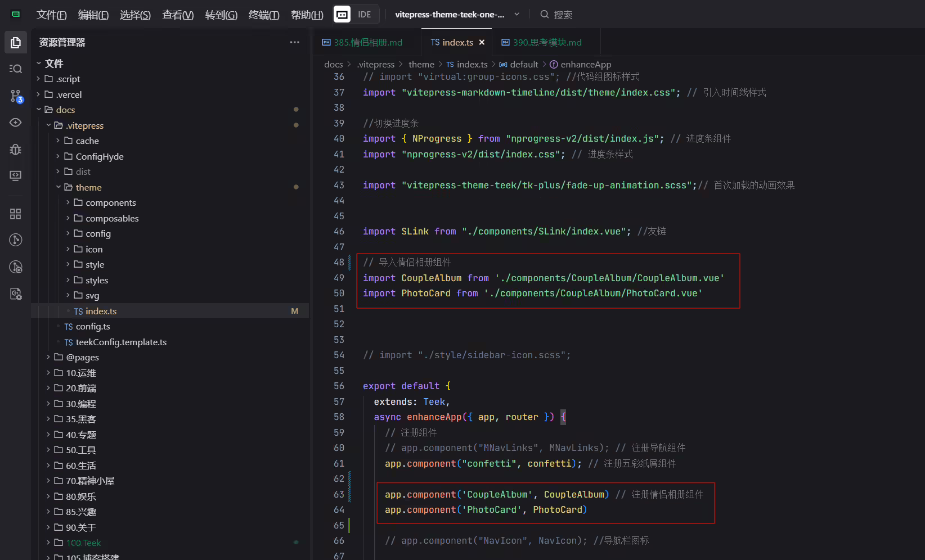This screenshot has width=925, height=560.
Task: Switch to the 385.情侣相册.md tab
Action: [362, 43]
